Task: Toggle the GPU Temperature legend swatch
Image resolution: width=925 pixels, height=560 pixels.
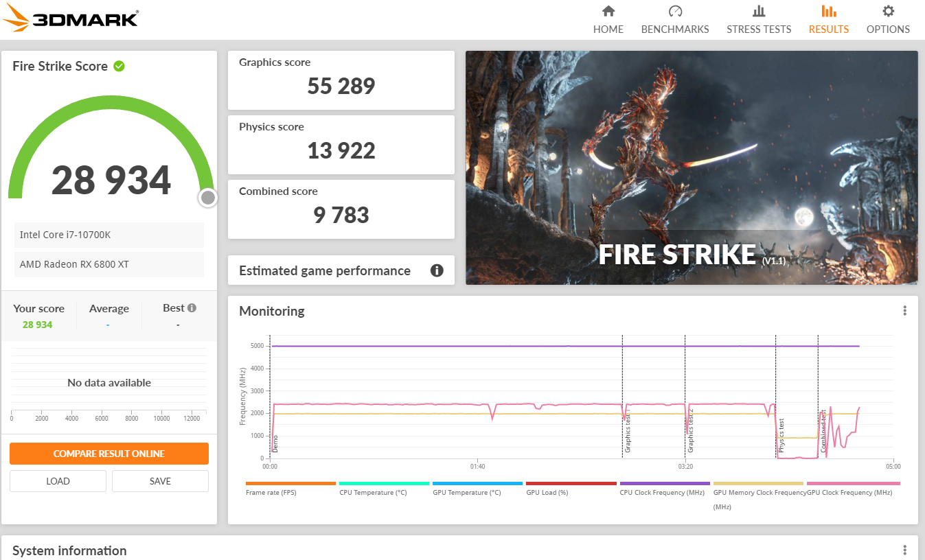Action: 477,483
